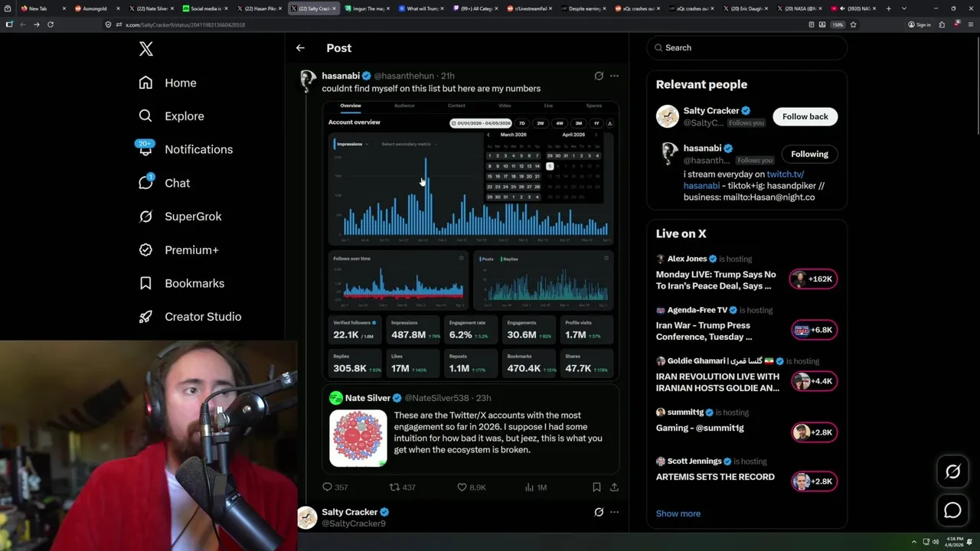Viewport: 980px width, 551px height.
Task: Open the floating Grok button
Action: [x=952, y=472]
